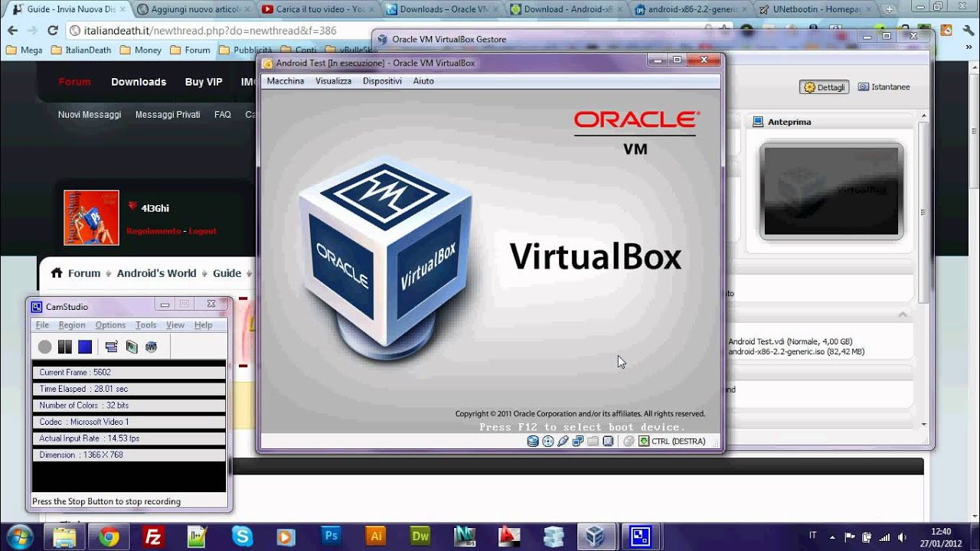This screenshot has width=980, height=551.
Task: Click the Istantanee button in VirtualBox Gestore
Action: pyautogui.click(x=884, y=87)
